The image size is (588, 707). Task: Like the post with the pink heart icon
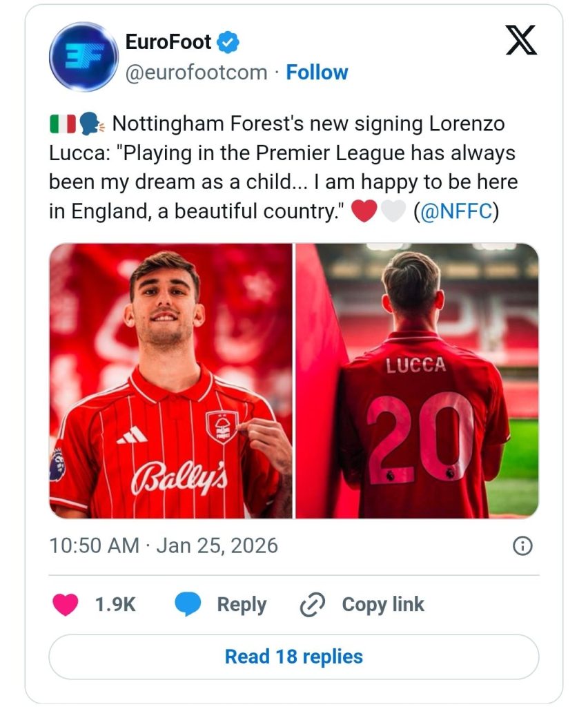tap(66, 605)
